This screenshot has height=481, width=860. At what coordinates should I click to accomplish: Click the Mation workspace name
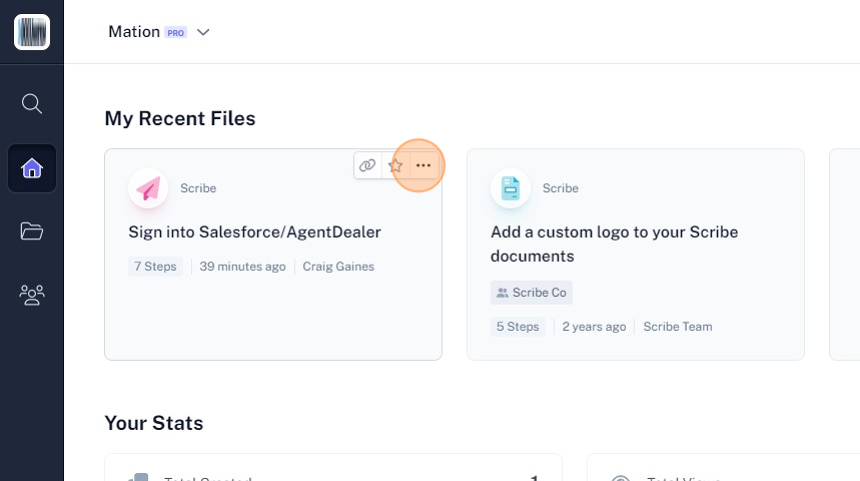coord(134,32)
